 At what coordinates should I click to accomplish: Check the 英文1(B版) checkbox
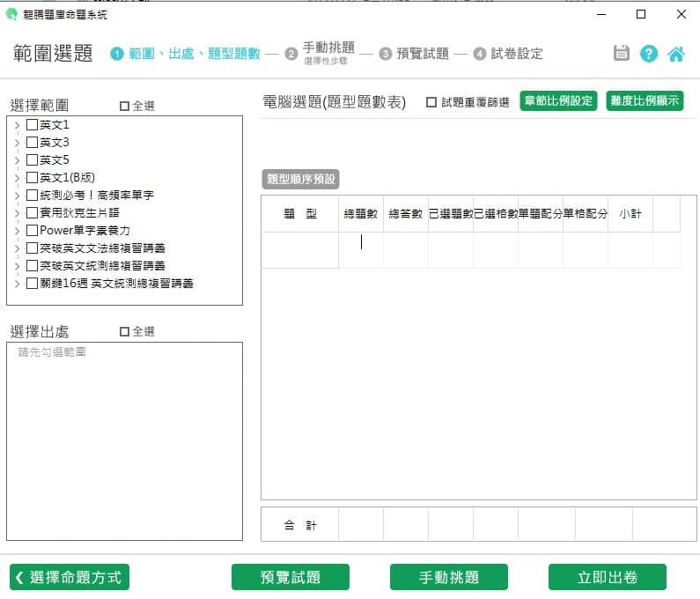point(32,178)
